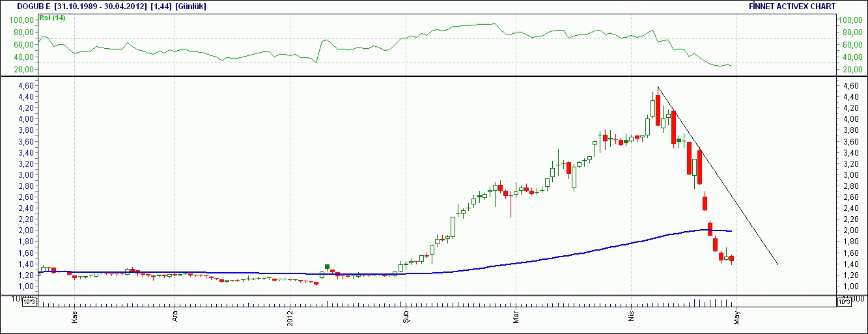The width and height of the screenshot is (868, 334).
Task: Select the blue moving average line
Action: 521,262
